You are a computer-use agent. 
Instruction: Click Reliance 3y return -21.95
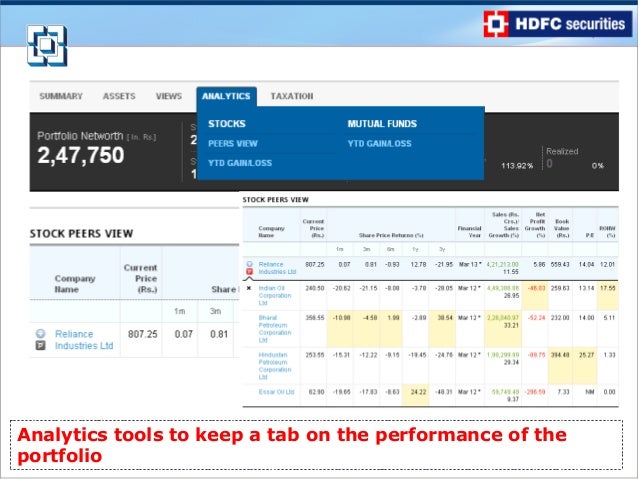444,265
